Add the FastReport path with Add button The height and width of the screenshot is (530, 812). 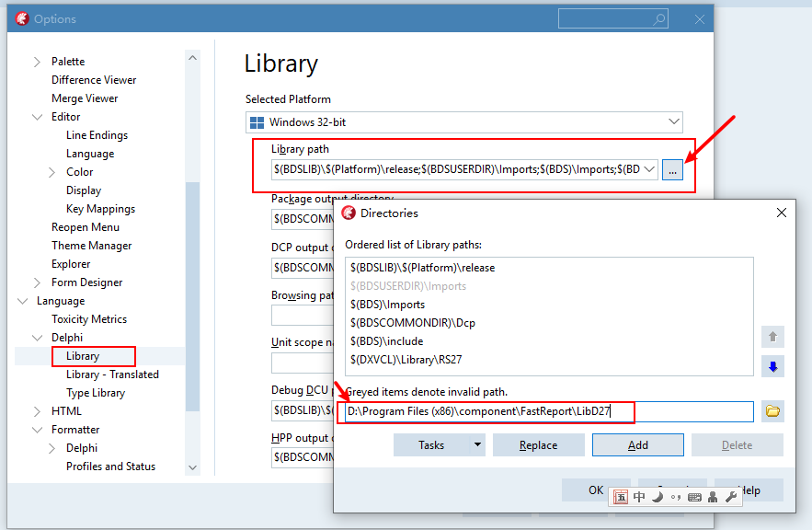(637, 444)
